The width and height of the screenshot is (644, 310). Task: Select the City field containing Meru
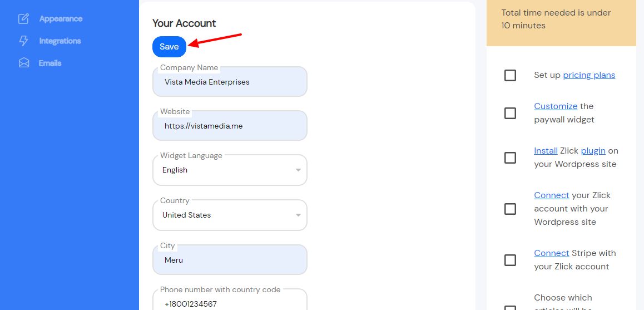(x=230, y=260)
